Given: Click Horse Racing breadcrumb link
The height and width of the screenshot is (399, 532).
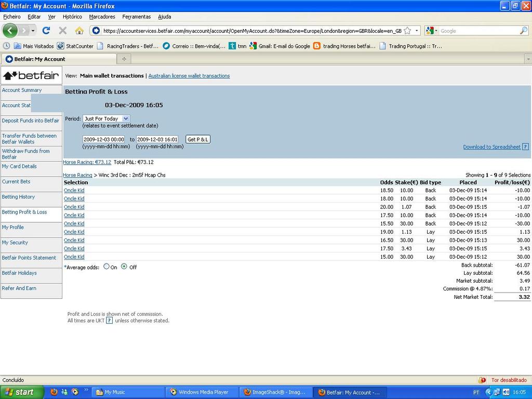Looking at the screenshot, I should click(77, 175).
